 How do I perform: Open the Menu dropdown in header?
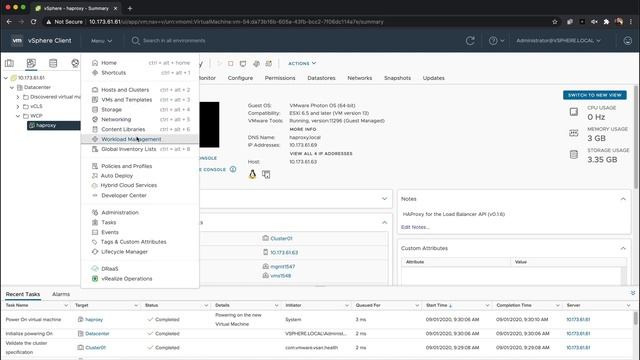point(101,41)
